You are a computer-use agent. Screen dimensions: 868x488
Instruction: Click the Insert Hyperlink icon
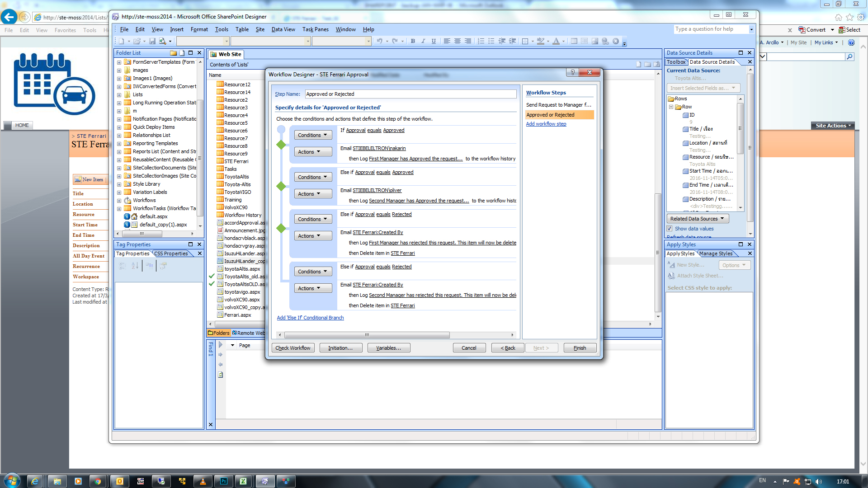(x=605, y=41)
